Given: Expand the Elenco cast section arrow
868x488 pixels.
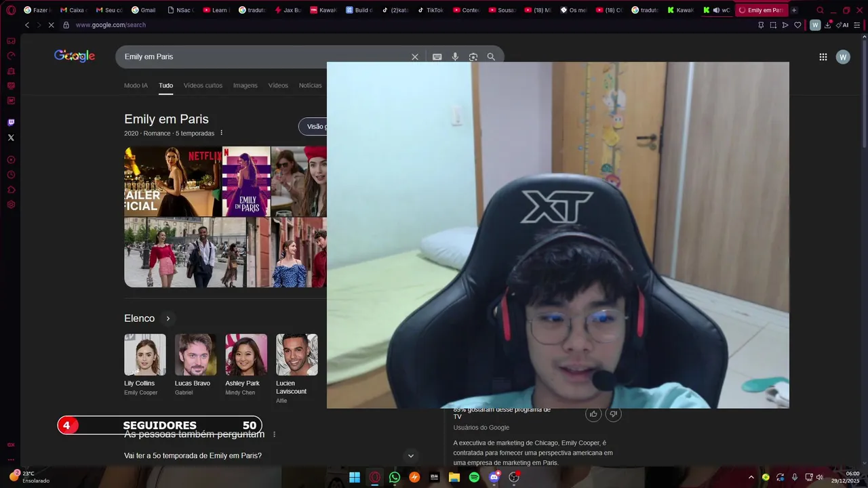Looking at the screenshot, I should [x=167, y=319].
